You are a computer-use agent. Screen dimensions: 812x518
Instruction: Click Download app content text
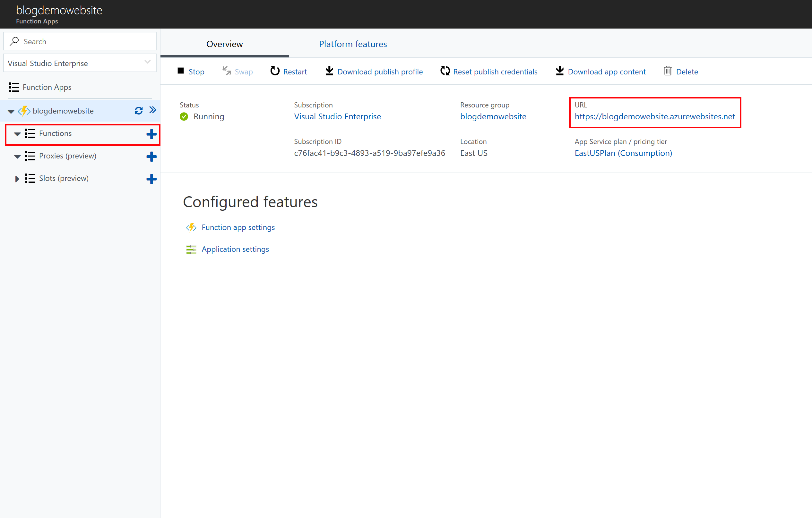[607, 72]
